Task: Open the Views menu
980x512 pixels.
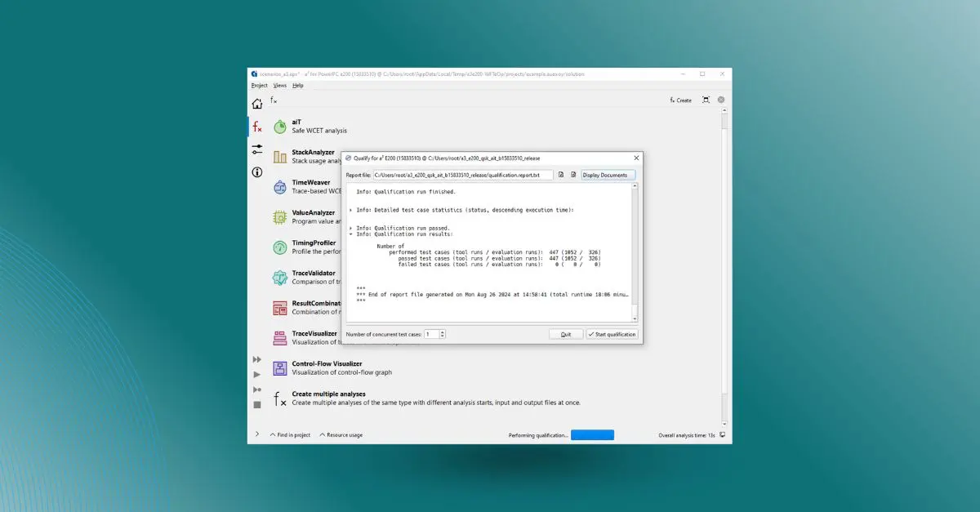Action: (x=280, y=85)
